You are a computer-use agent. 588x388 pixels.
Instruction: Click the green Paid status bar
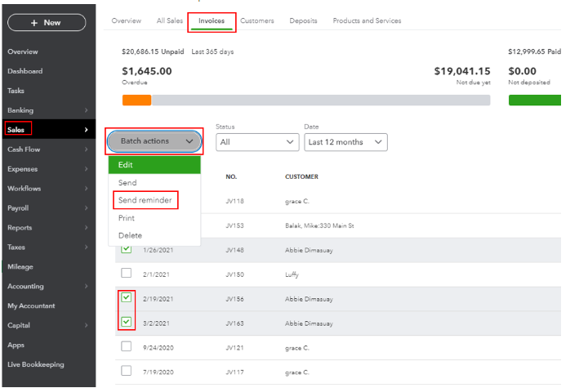[x=535, y=100]
